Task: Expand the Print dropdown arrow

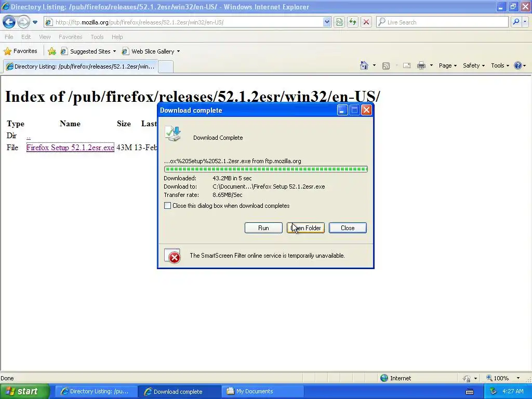Action: point(431,65)
